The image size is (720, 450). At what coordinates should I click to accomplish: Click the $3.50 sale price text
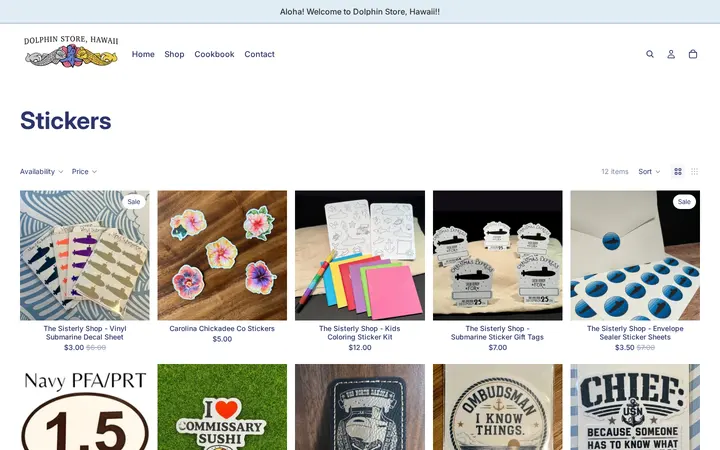click(625, 348)
